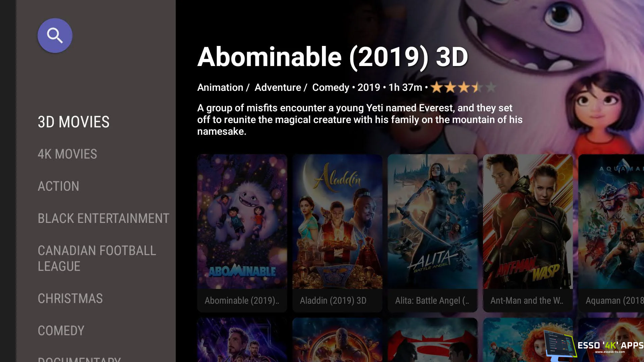Screen dimensions: 644x362
Task: Open the Abominable movie poster
Action: (242, 222)
